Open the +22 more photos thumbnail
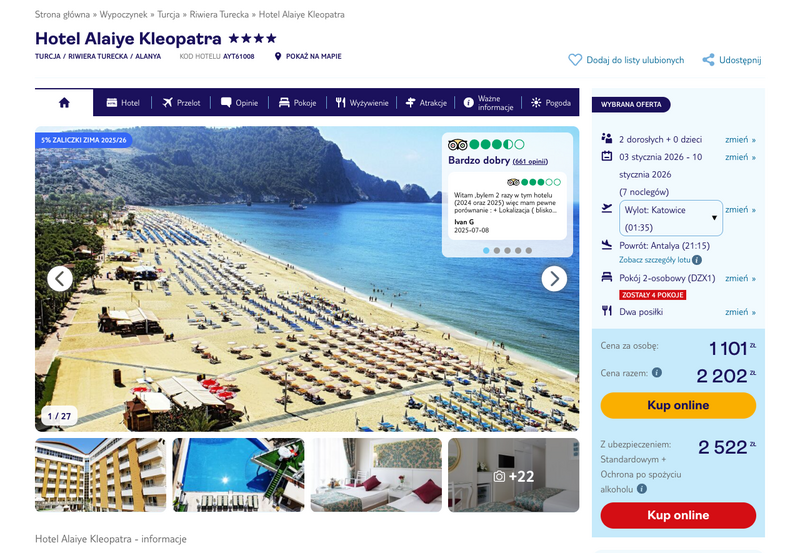The image size is (800, 553). [514, 475]
